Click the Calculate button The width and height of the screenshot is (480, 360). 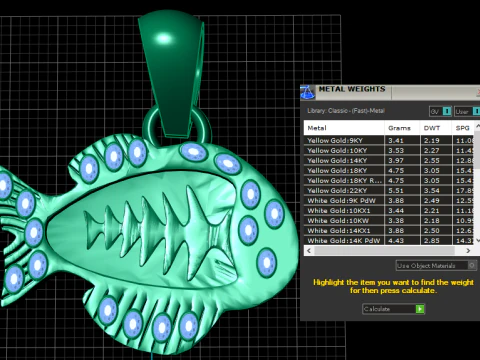point(393,309)
